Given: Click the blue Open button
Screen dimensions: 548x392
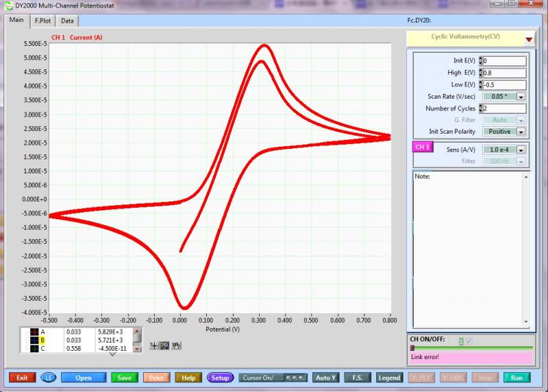Looking at the screenshot, I should click(x=84, y=378).
